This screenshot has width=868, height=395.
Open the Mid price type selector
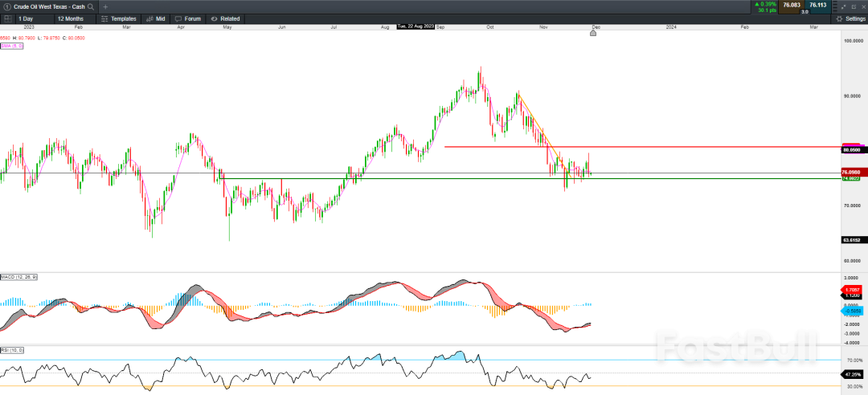point(156,18)
